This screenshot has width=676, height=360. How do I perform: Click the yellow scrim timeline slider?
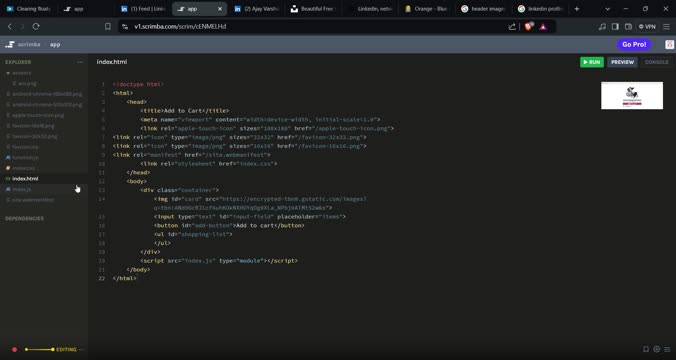[x=39, y=350]
